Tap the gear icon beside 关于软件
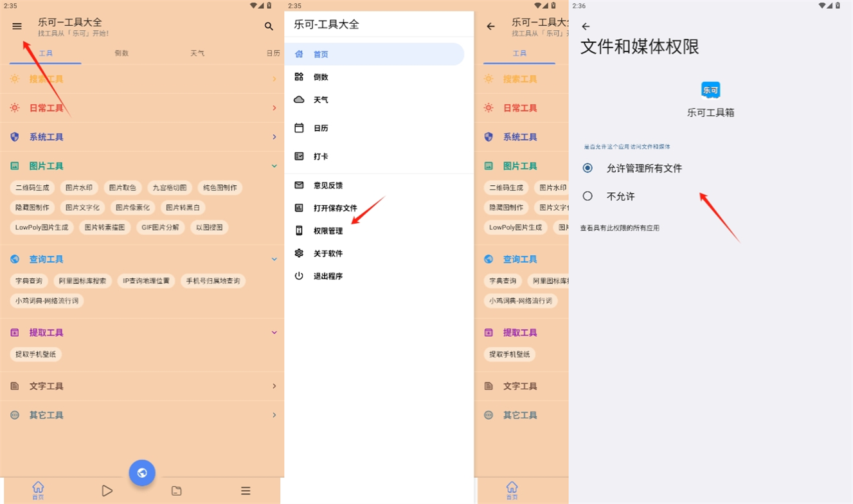Image resolution: width=853 pixels, height=504 pixels. (x=299, y=253)
